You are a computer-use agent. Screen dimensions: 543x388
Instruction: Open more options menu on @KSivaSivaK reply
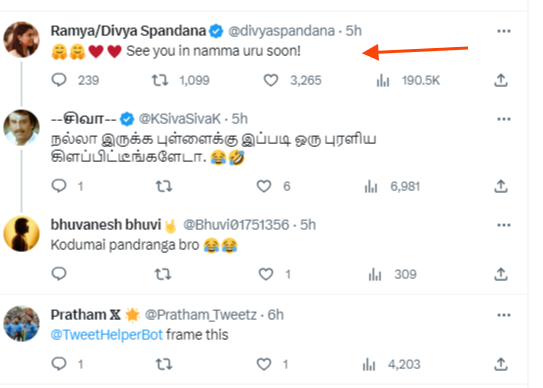(504, 119)
